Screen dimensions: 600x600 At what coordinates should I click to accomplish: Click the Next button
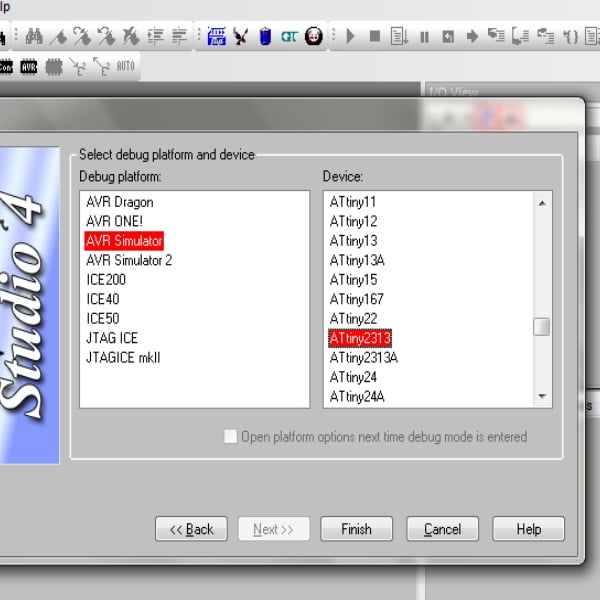[x=274, y=529]
